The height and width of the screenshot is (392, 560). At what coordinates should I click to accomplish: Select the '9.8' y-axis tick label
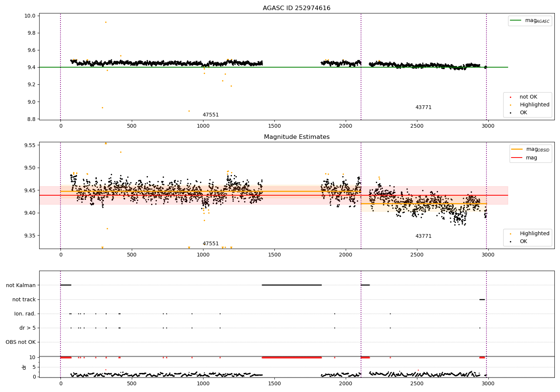[x=31, y=33]
